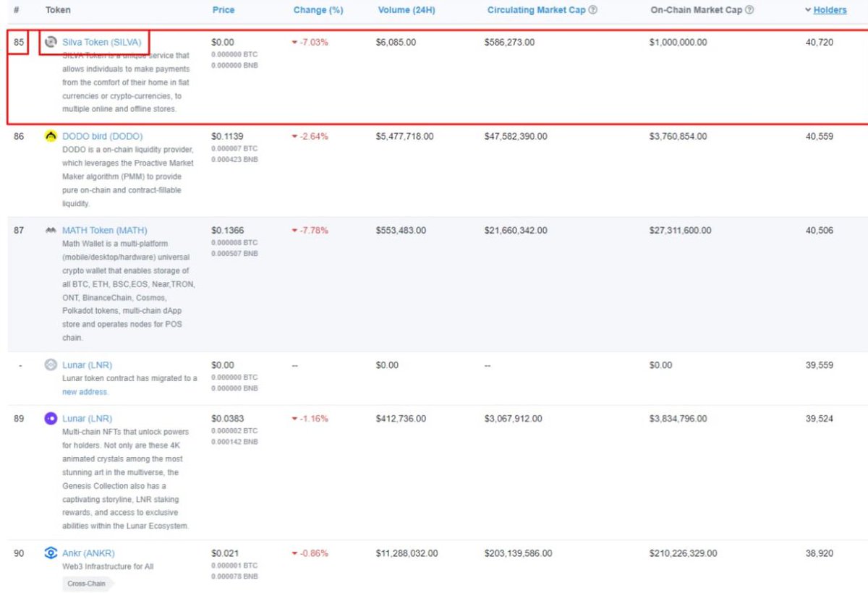Select migrated Lunar holders count 39,559

coord(820,365)
